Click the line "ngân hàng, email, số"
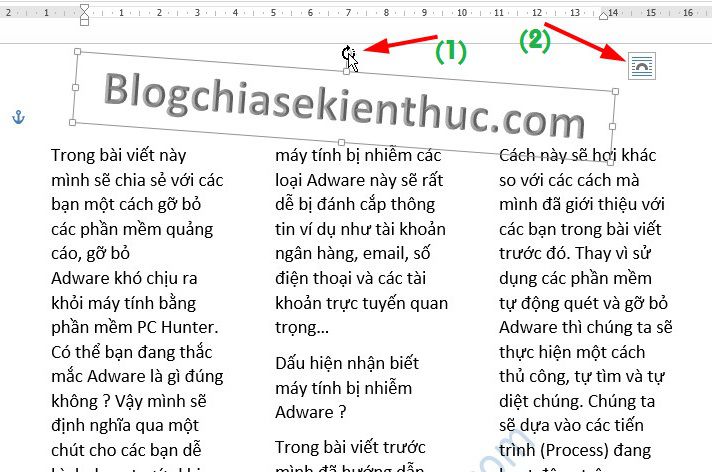Image resolution: width=712 pixels, height=472 pixels. coord(352,253)
